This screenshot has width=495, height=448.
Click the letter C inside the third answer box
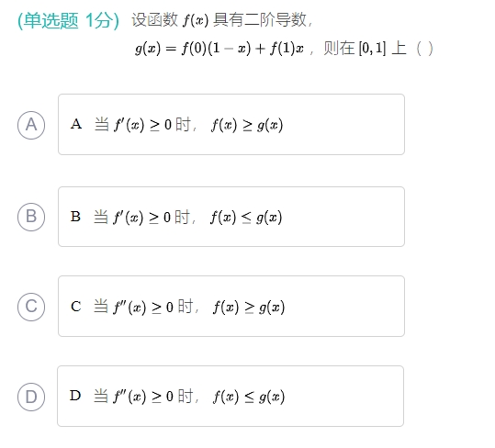[75, 307]
